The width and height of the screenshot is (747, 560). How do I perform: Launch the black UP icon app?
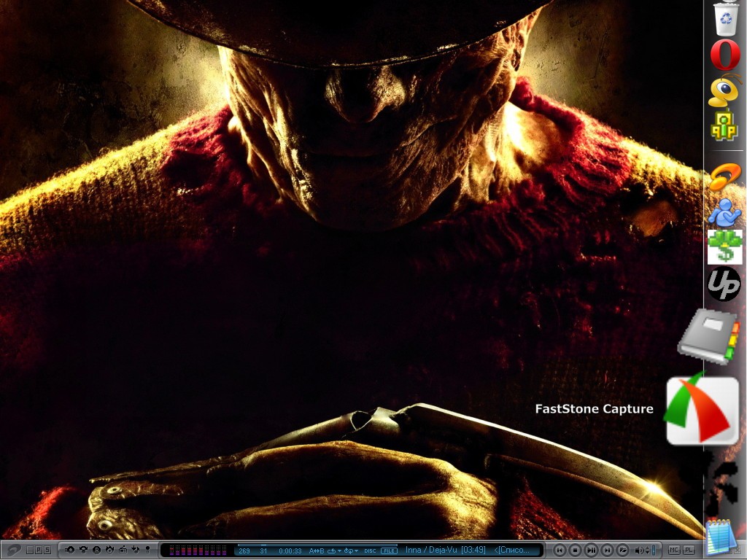click(724, 284)
